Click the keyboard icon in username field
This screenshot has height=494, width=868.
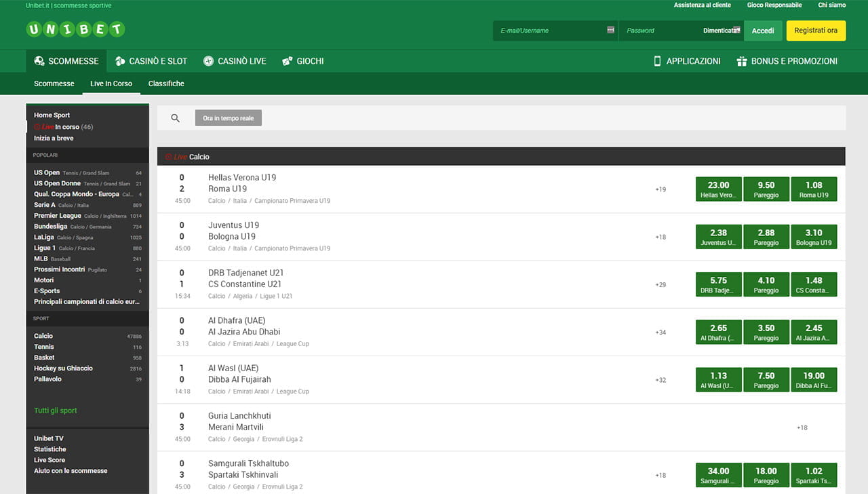point(610,30)
